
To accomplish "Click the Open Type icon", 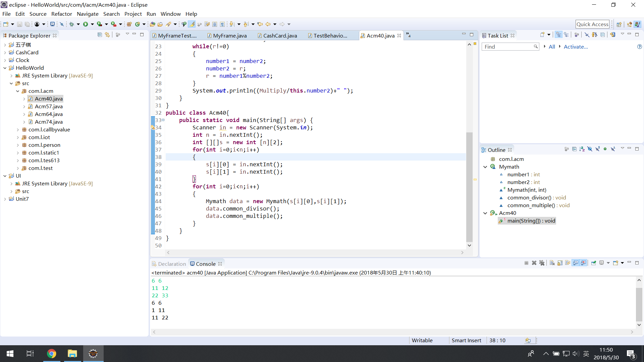I will tap(152, 24).
